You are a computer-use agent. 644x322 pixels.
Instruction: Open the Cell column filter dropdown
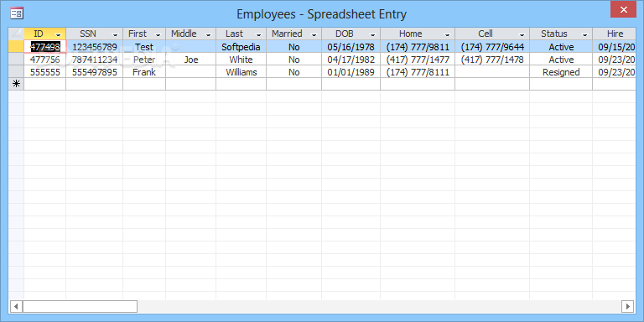click(x=522, y=34)
